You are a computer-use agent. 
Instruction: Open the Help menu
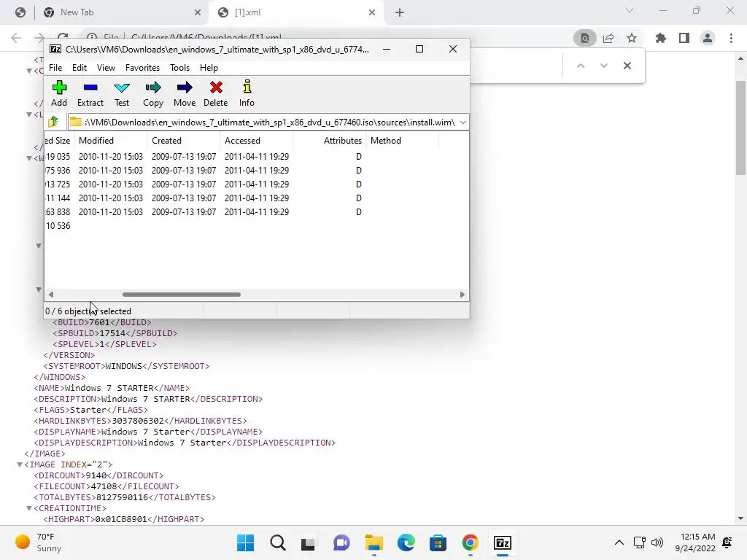[x=209, y=68]
